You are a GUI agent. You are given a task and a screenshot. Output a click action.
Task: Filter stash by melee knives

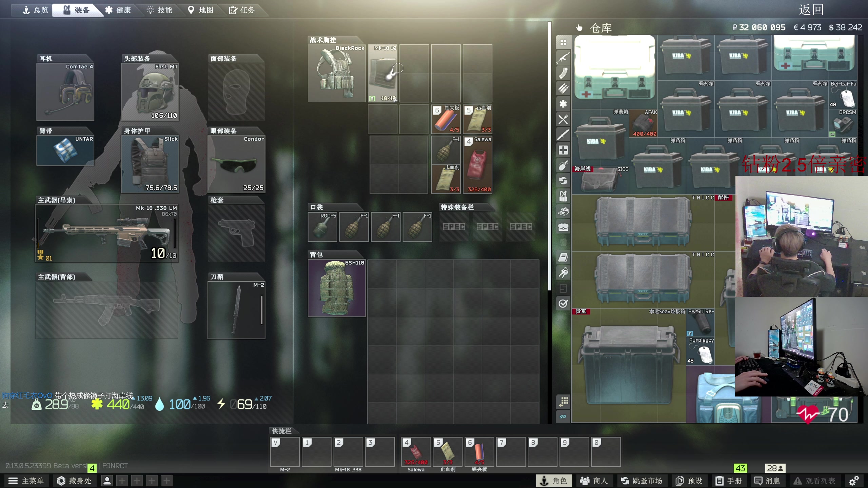coord(563,135)
